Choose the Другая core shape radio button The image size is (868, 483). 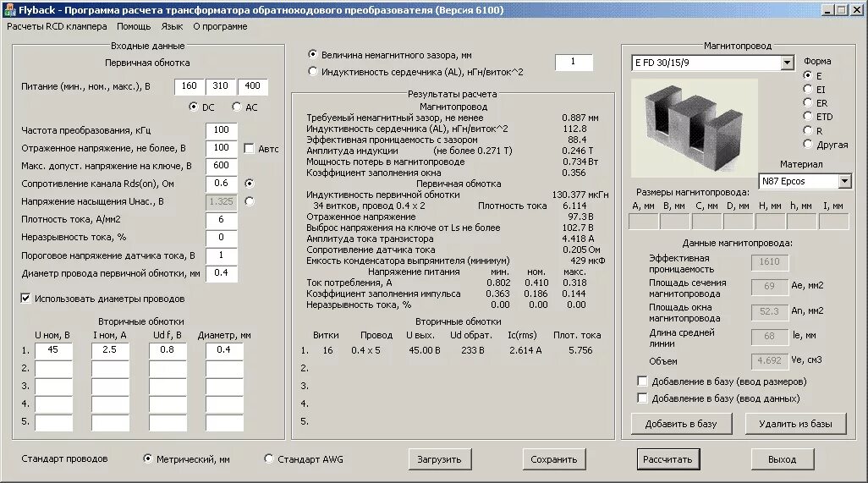[808, 144]
